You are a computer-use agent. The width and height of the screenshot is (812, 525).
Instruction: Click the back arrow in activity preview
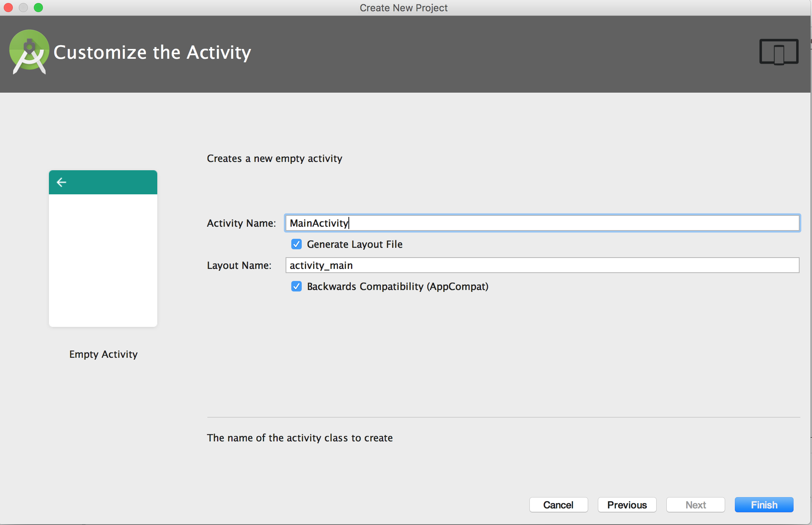pos(61,182)
